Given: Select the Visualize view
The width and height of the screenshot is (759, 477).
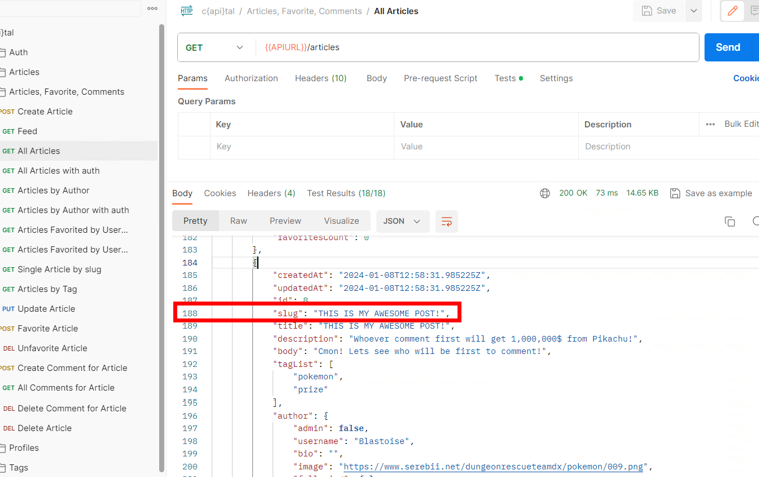Looking at the screenshot, I should pos(341,221).
